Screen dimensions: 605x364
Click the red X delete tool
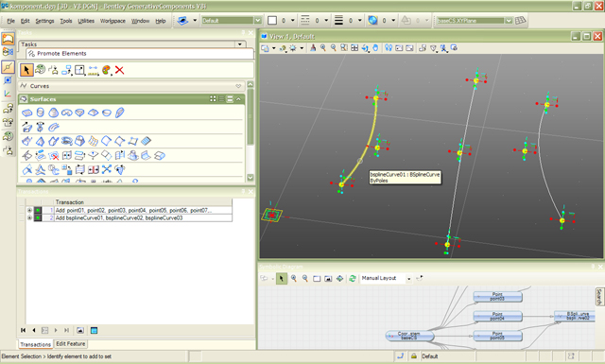point(120,70)
